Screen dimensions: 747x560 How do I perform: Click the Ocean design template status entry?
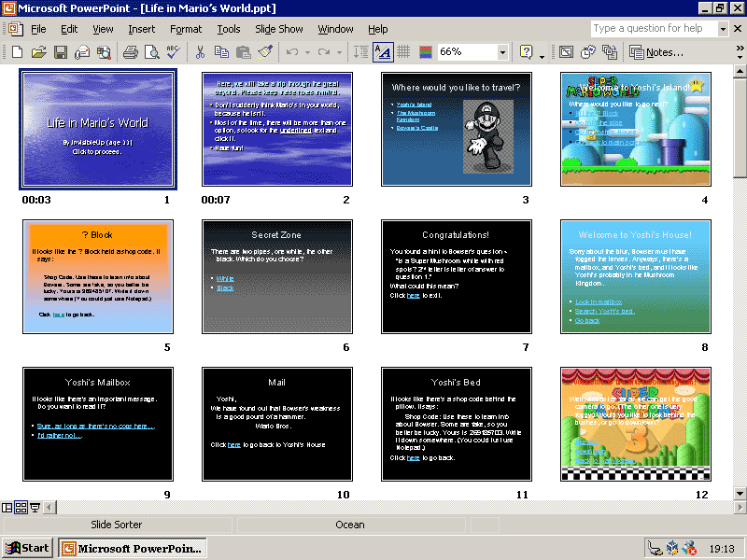pyautogui.click(x=350, y=525)
